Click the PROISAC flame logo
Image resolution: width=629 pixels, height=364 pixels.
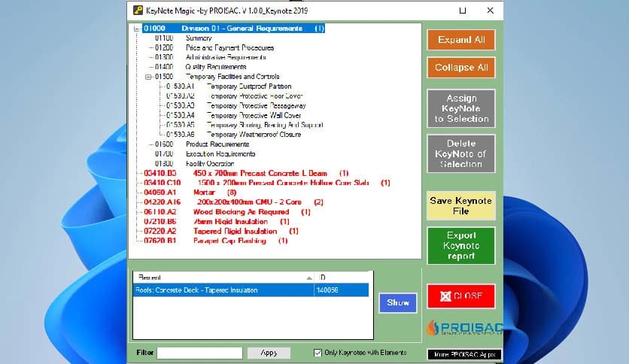tap(433, 328)
